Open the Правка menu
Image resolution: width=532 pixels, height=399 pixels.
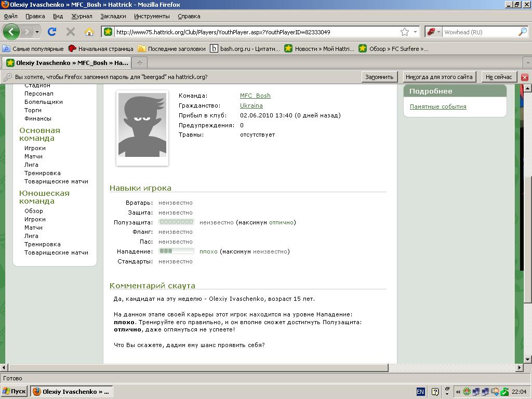(x=35, y=16)
